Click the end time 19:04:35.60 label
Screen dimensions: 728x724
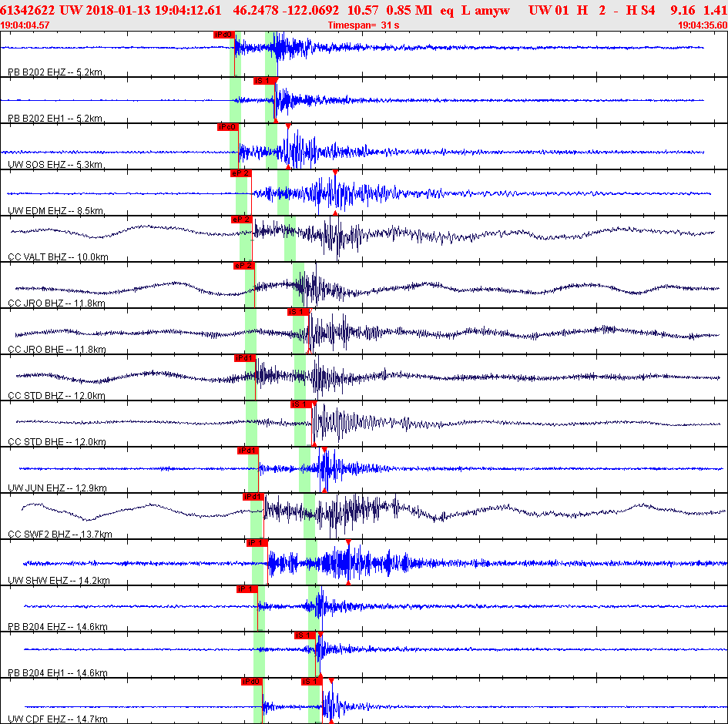[x=703, y=25]
